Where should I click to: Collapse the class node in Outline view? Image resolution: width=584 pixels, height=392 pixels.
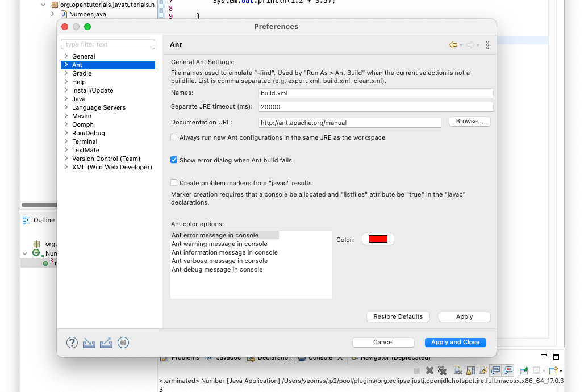coord(25,253)
